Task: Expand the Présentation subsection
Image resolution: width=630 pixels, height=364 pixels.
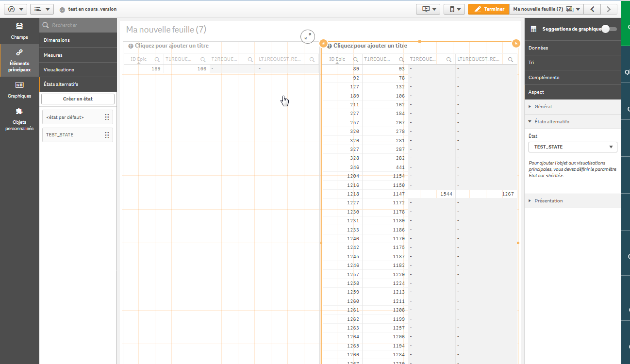Action: click(573, 201)
